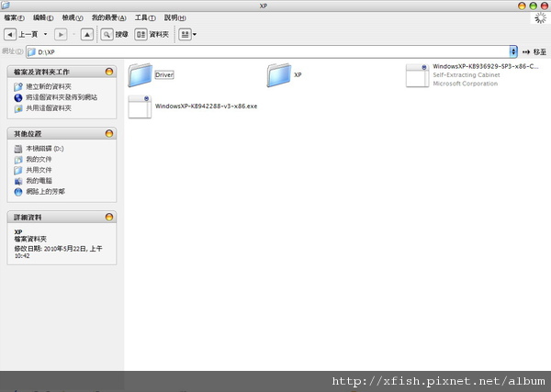This screenshot has height=392, width=551.
Task: Open the 我的最愛(A) menu
Action: 109,17
